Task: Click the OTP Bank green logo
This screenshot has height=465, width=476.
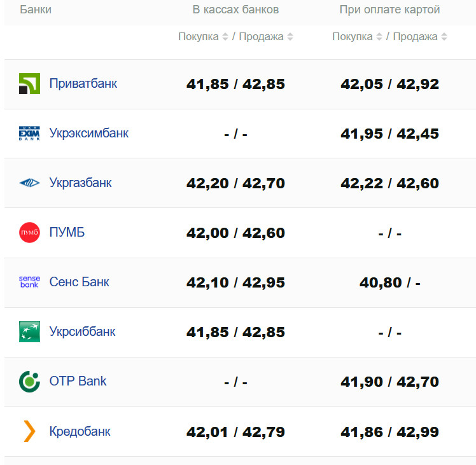Action: tap(29, 382)
